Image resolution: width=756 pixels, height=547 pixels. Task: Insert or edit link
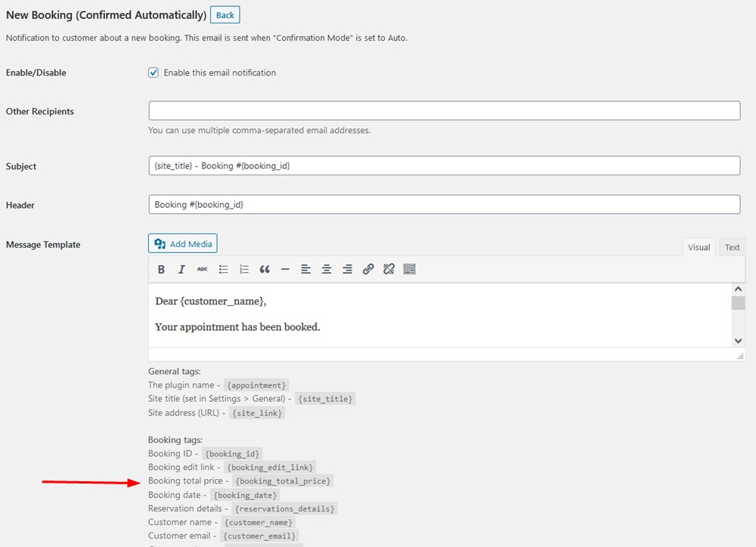368,270
